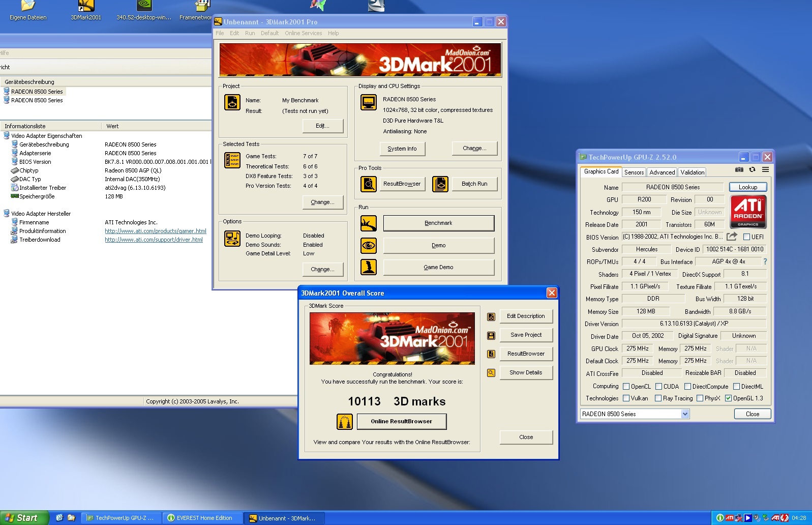Toggle the Vulkan checkbox
Screen dimensions: 812x525
626,398
